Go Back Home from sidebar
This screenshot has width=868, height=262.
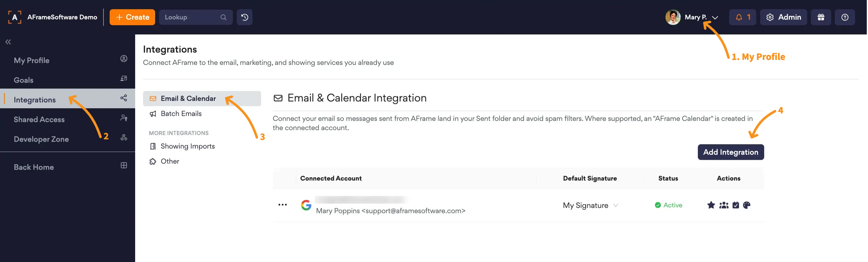[67, 166]
